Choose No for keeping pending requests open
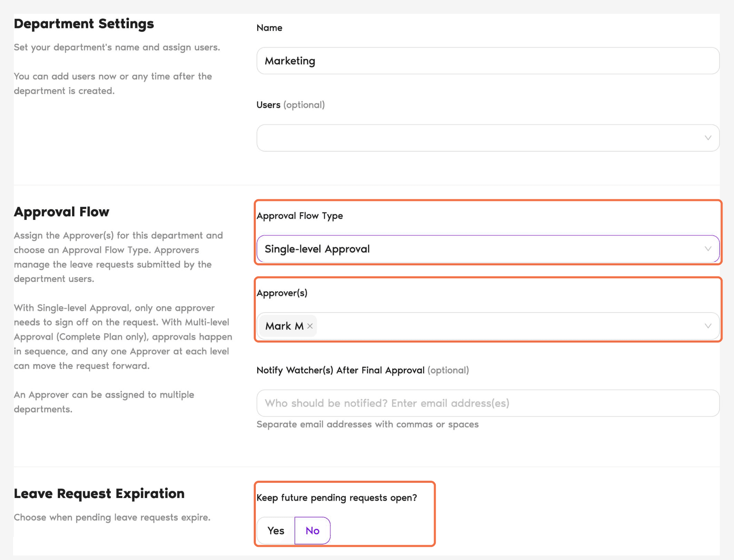Image resolution: width=734 pixels, height=560 pixels. coord(312,531)
